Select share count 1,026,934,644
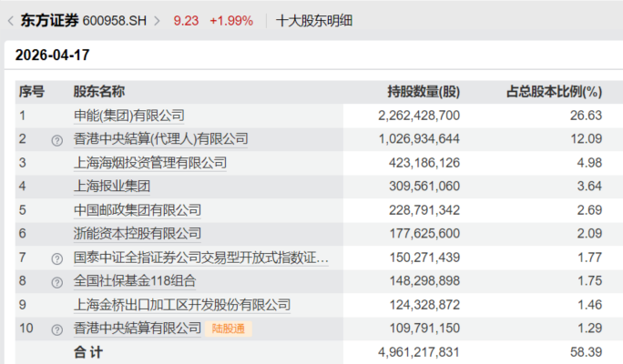The image size is (623, 364). pos(419,139)
